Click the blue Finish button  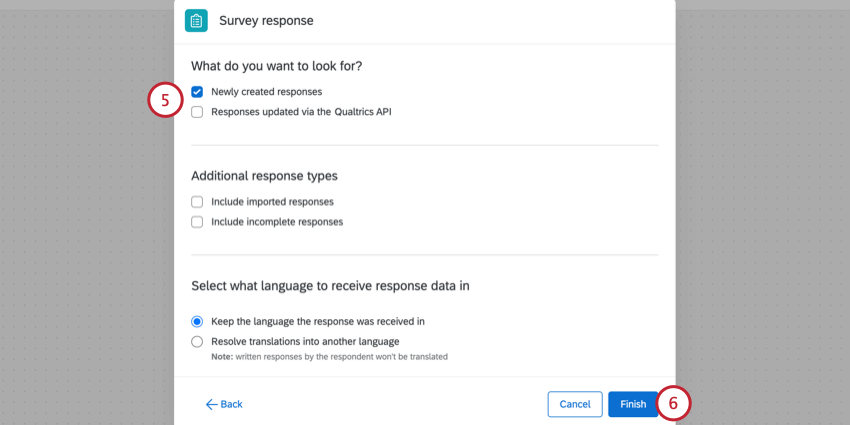(x=633, y=404)
